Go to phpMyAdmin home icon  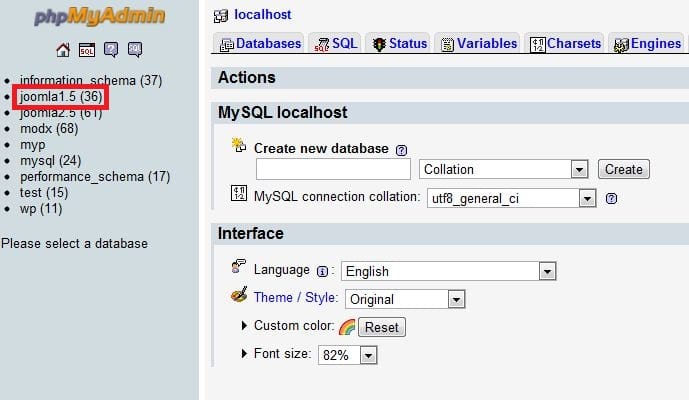click(x=63, y=50)
